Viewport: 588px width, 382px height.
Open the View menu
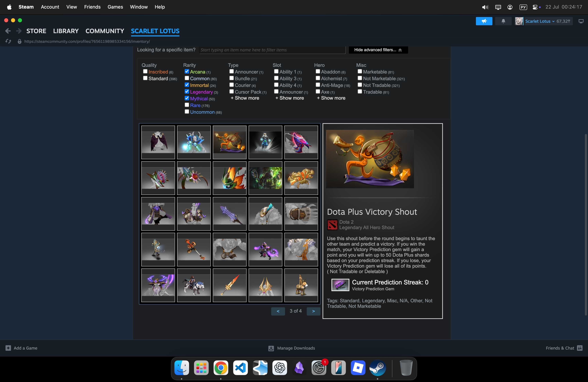tap(71, 7)
